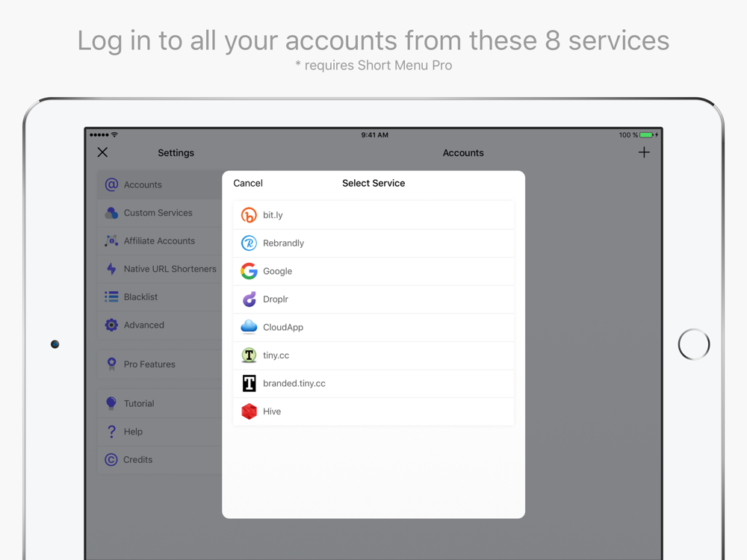Select the 'branded.tiny.cc' service text
Screen dimensions: 747x560
[294, 383]
